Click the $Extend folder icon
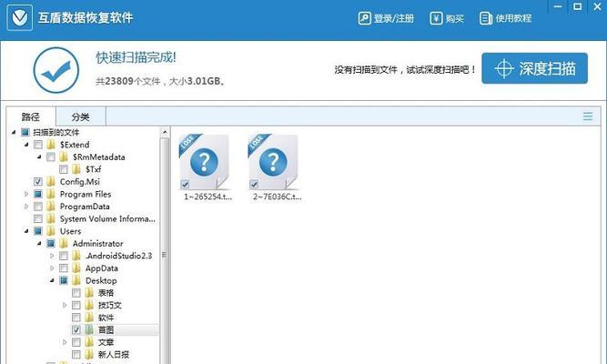Viewport: 607px width, 364px height. coord(51,145)
